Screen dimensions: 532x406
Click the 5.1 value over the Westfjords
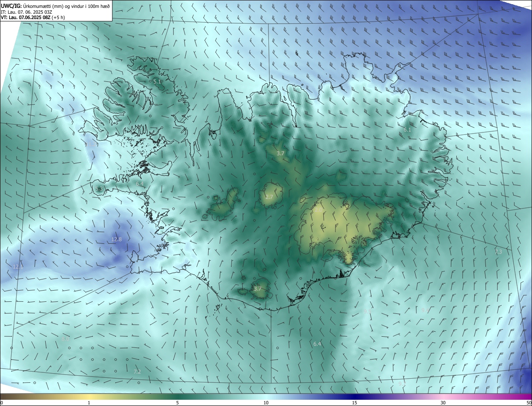157,82
